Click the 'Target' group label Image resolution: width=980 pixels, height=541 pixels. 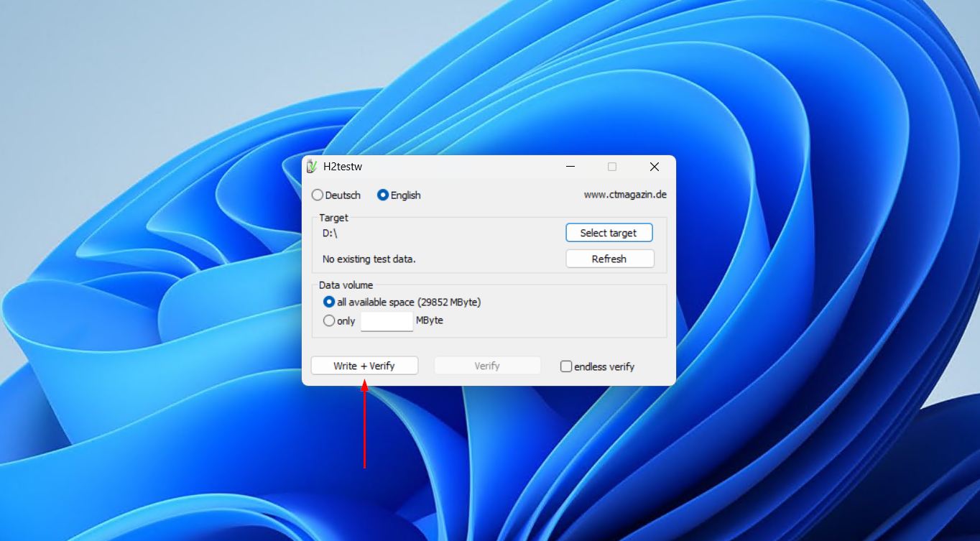(x=333, y=218)
